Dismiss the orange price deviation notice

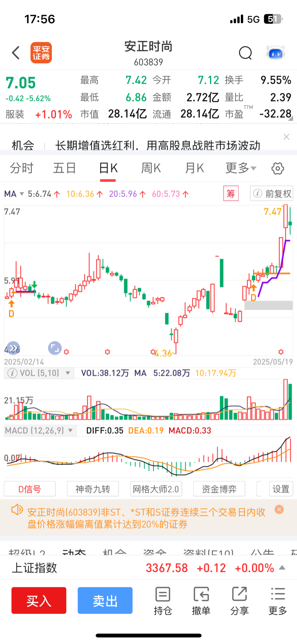tap(279, 510)
